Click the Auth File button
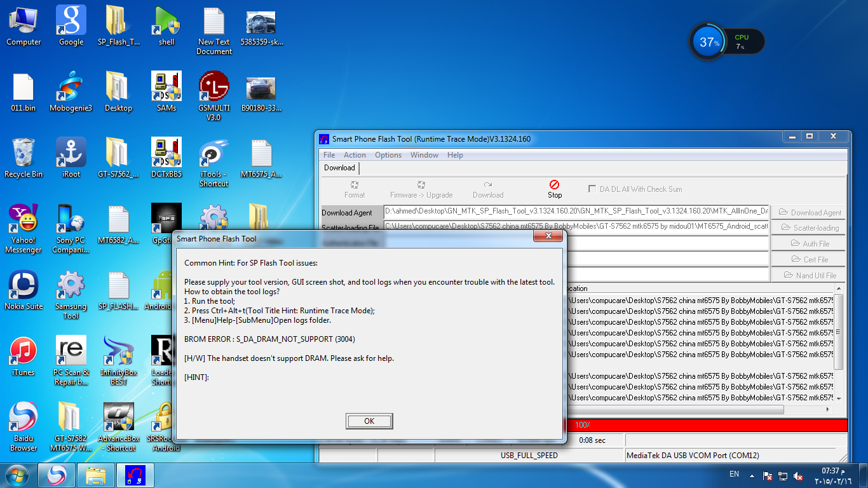The height and width of the screenshot is (488, 868). pyautogui.click(x=810, y=243)
